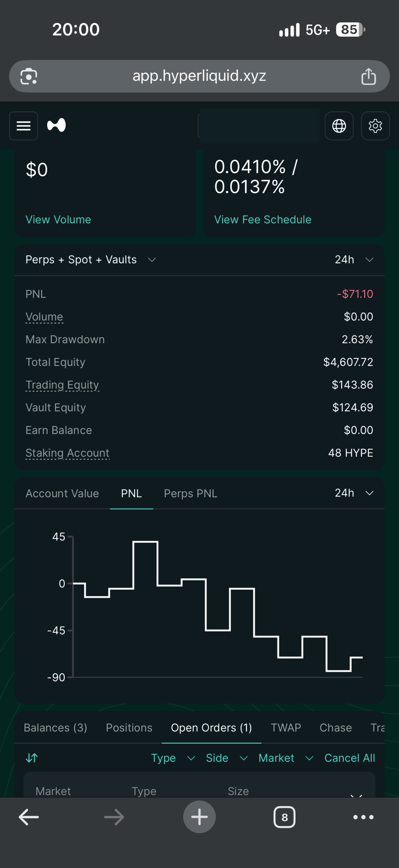
Task: Toggle the open orders sort arrows
Action: (32, 758)
